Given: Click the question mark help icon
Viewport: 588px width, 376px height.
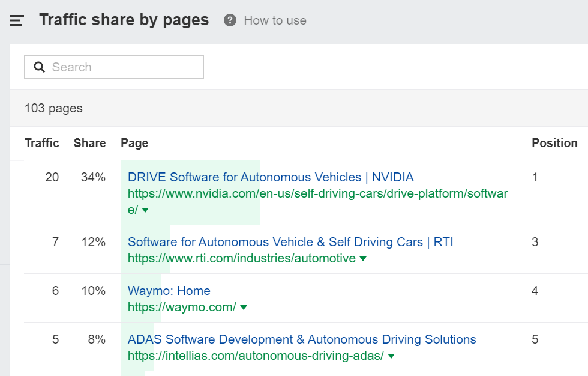Looking at the screenshot, I should point(230,20).
